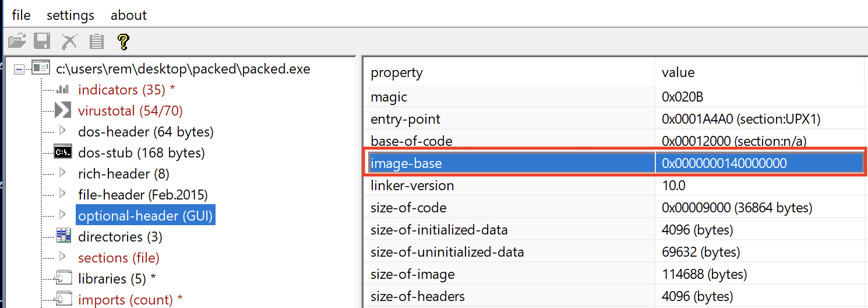Image resolution: width=868 pixels, height=308 pixels.
Task: Select dos-header (64 bytes) item
Action: [146, 132]
